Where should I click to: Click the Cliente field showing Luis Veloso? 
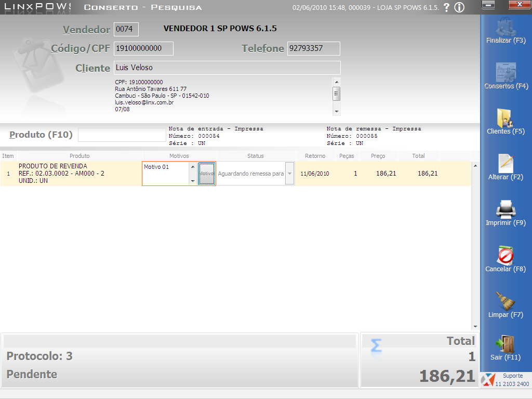coord(227,68)
